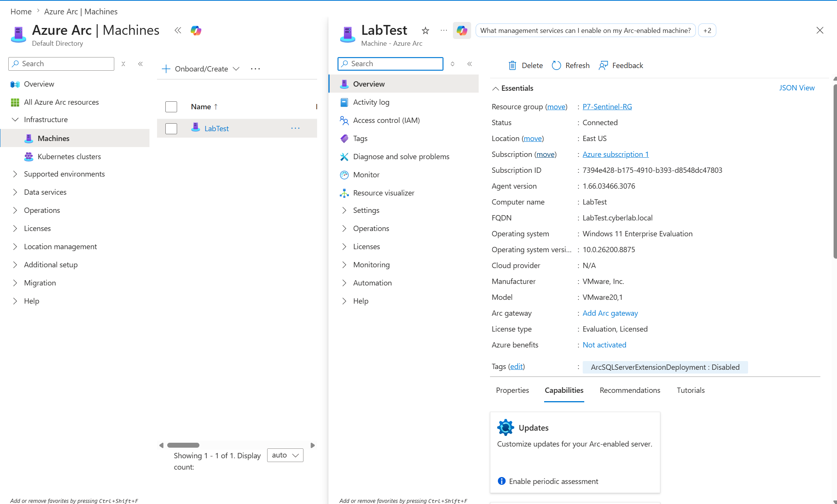Focus Azure Arc sidebar Search field

(61, 64)
